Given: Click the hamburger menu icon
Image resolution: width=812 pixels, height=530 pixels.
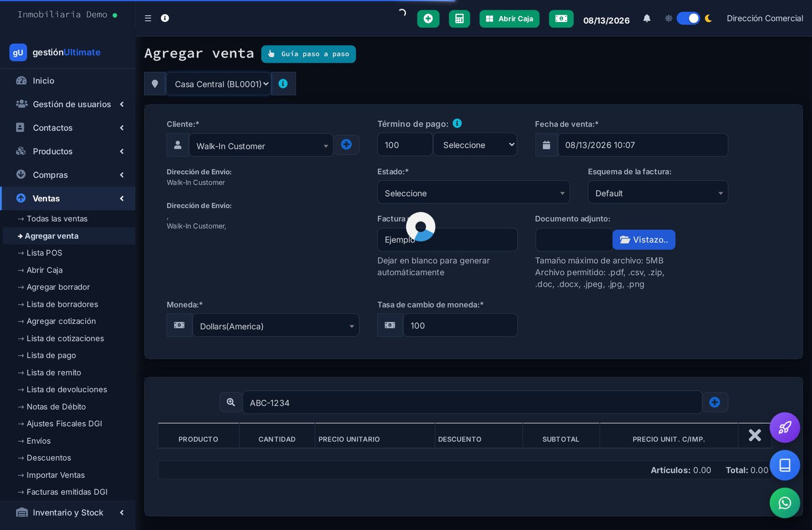Looking at the screenshot, I should point(148,19).
